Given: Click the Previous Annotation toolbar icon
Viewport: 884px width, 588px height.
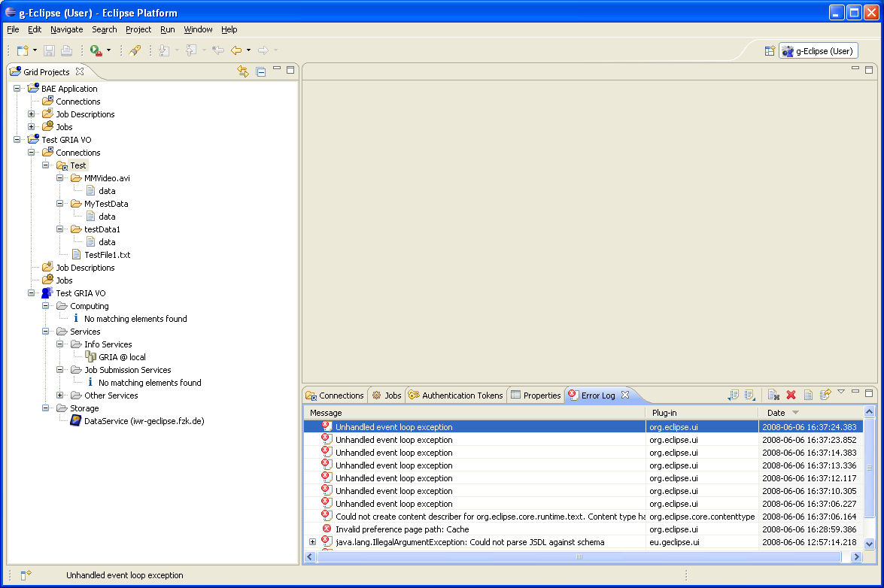Looking at the screenshot, I should [x=191, y=50].
